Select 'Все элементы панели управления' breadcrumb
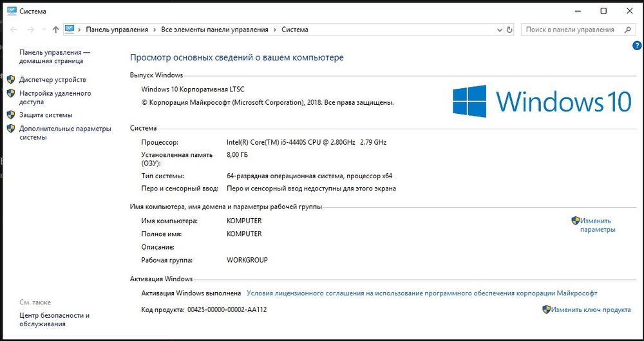644x341 pixels. point(214,30)
